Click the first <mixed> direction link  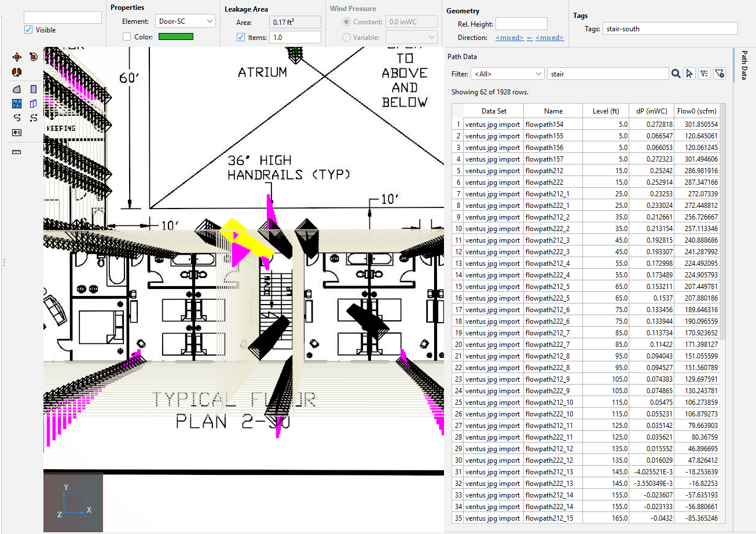click(509, 38)
